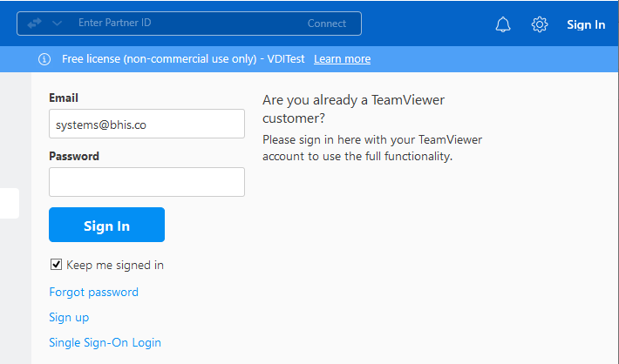The height and width of the screenshot is (364, 619).
Task: Click the Password label above the field
Action: click(74, 157)
